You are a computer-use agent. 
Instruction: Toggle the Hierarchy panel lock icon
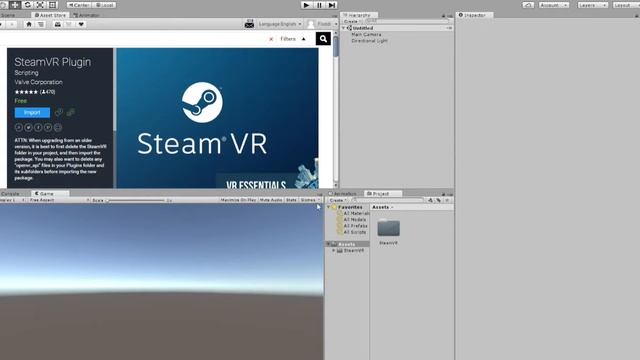tap(444, 16)
